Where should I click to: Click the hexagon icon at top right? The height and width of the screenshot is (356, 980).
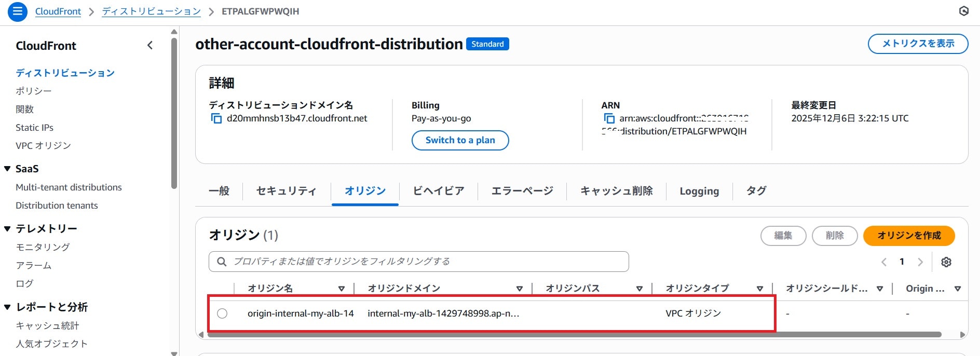[x=964, y=11]
